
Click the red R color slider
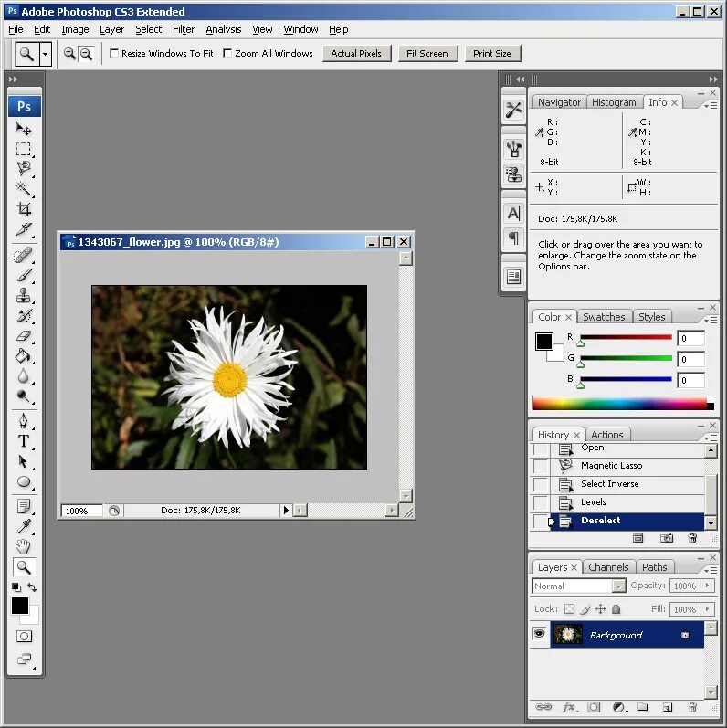click(x=626, y=337)
